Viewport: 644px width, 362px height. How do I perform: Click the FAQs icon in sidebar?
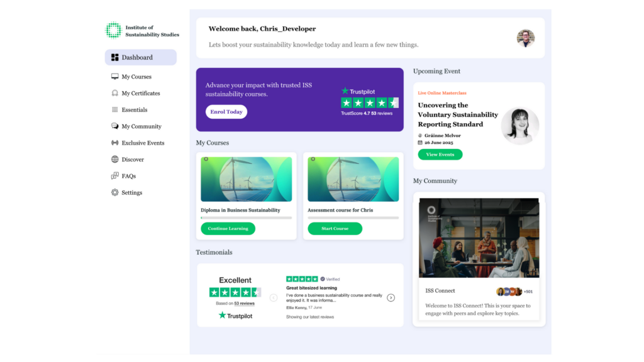point(114,176)
